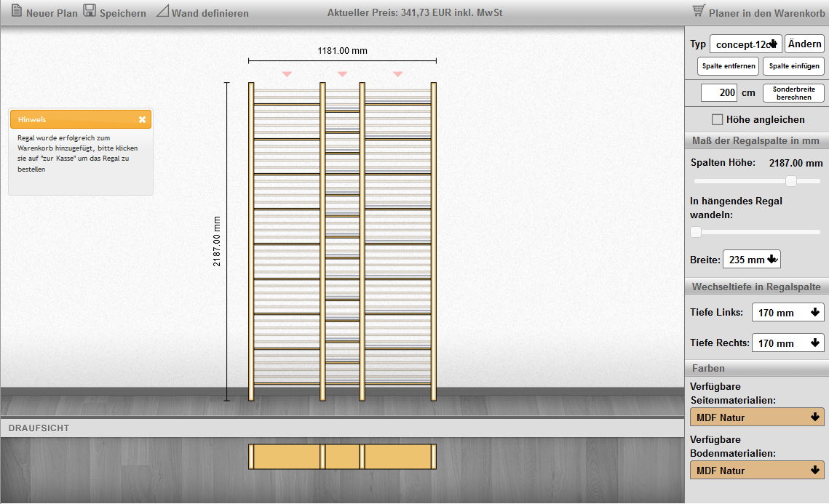Enable the Höhe angleichen checkbox

coord(718,119)
